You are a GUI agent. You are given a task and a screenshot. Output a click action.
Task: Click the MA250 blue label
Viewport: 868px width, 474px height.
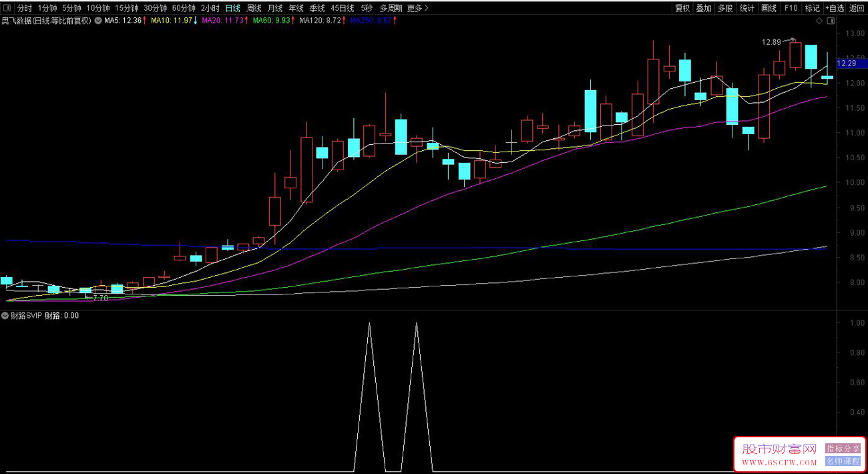(371, 21)
